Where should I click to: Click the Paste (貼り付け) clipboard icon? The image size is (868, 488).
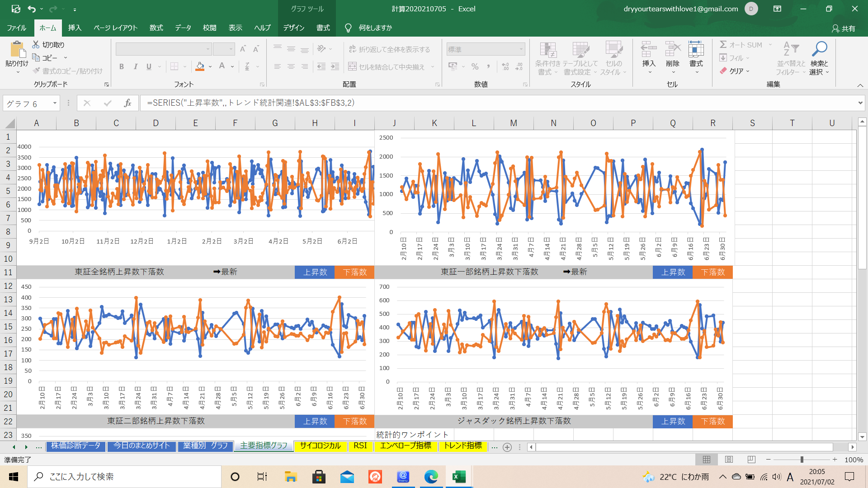17,50
